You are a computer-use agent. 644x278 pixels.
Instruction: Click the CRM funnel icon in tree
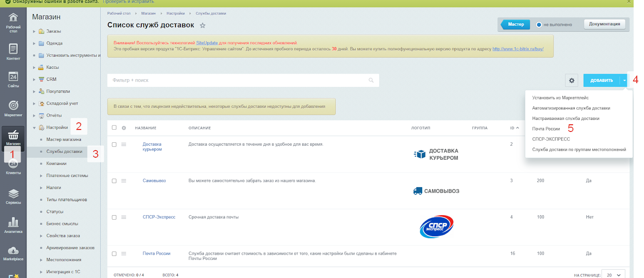pyautogui.click(x=41, y=79)
